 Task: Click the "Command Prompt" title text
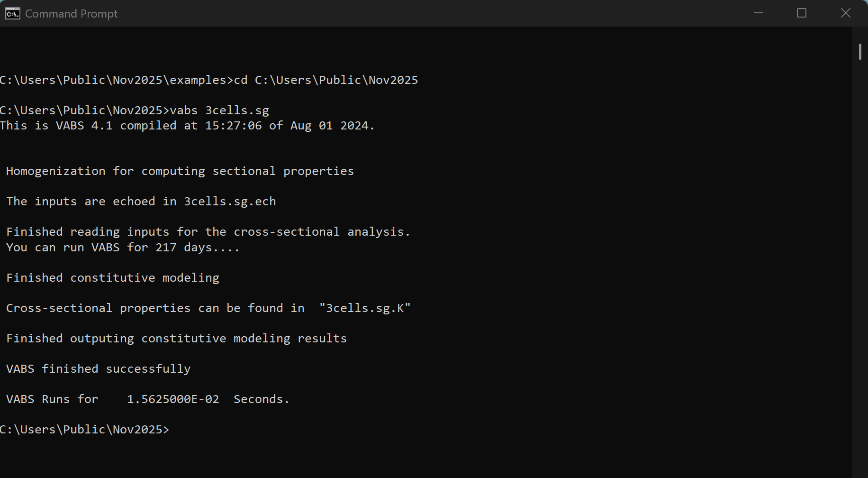tap(71, 14)
